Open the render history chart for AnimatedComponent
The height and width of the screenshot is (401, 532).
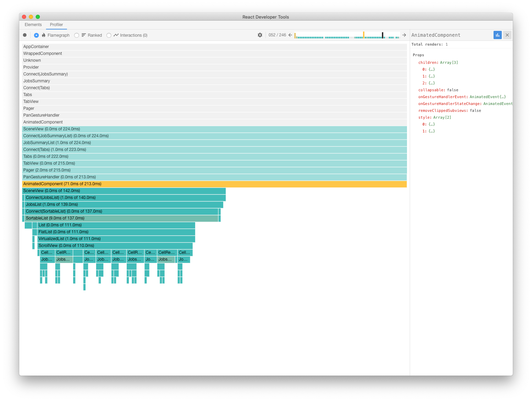point(497,35)
